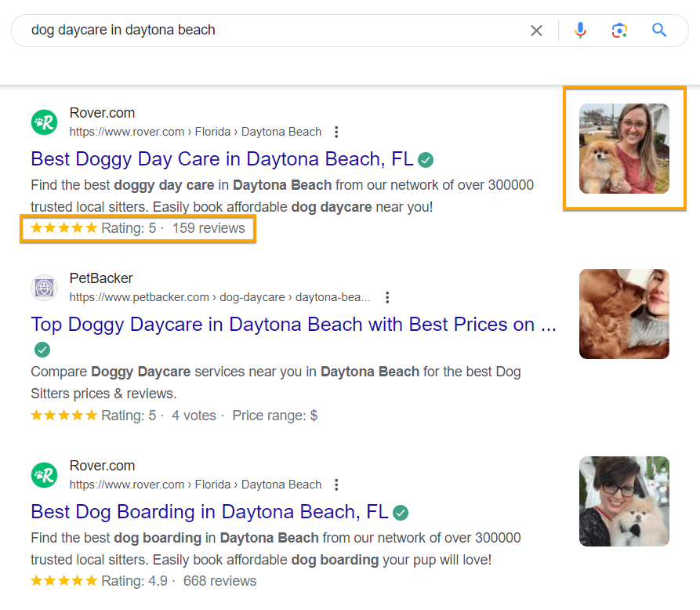Click the verified checkmark next to Best Doggy Day Care title
The image size is (700, 610).
(x=426, y=160)
